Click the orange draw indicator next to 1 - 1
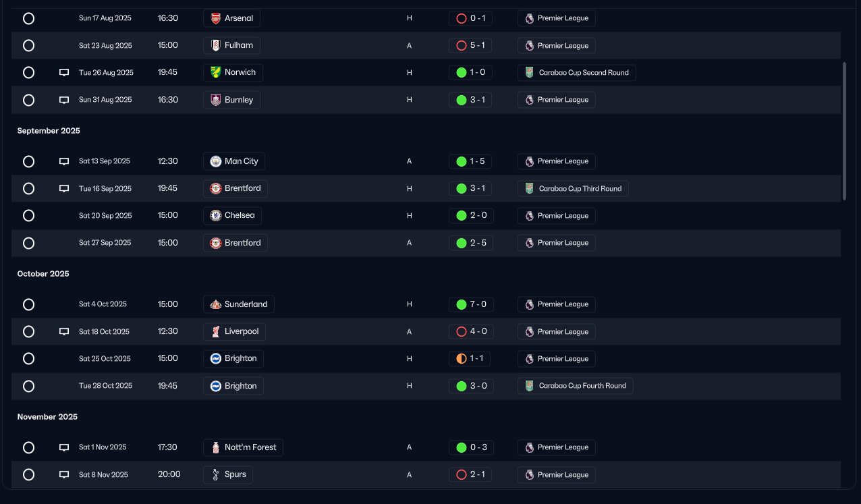861x504 pixels. pyautogui.click(x=462, y=359)
